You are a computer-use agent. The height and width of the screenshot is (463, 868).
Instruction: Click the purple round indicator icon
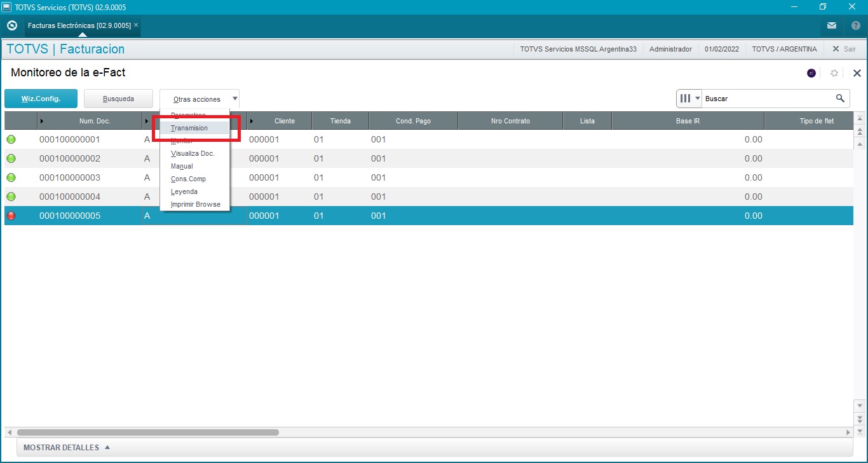(x=811, y=73)
